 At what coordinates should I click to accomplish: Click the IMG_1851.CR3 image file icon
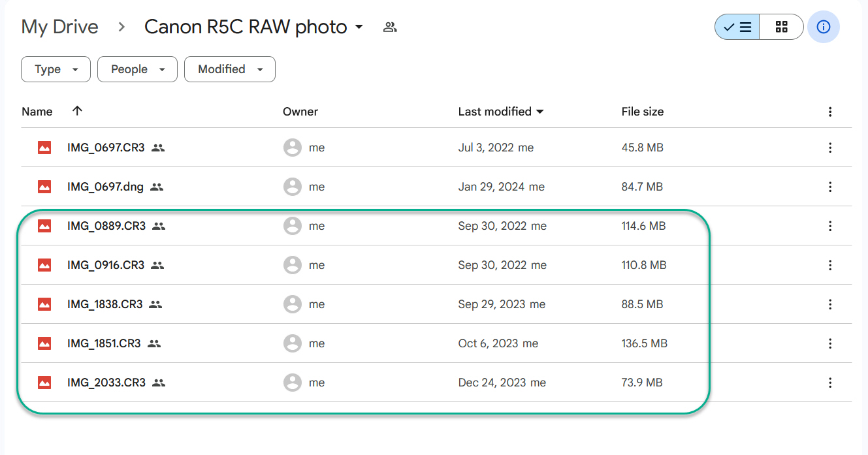pyautogui.click(x=44, y=343)
